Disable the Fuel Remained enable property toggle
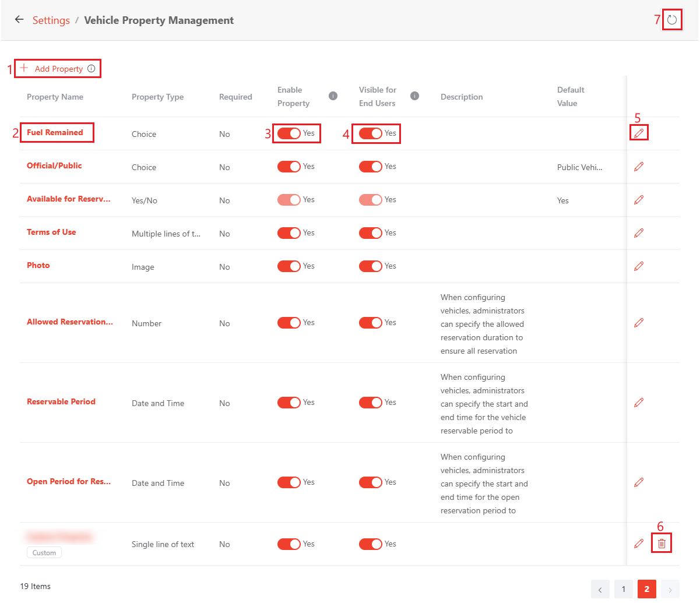This screenshot has width=700, height=603. point(289,133)
